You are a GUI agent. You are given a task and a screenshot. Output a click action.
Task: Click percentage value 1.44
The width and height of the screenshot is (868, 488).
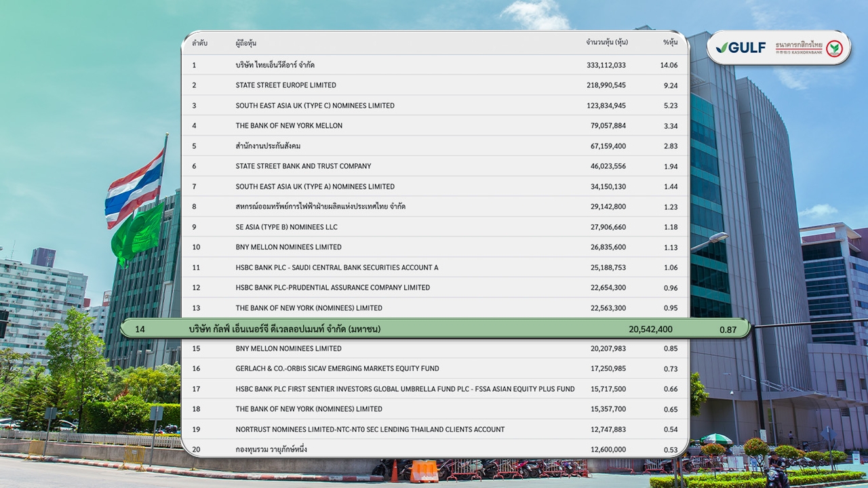click(x=671, y=186)
